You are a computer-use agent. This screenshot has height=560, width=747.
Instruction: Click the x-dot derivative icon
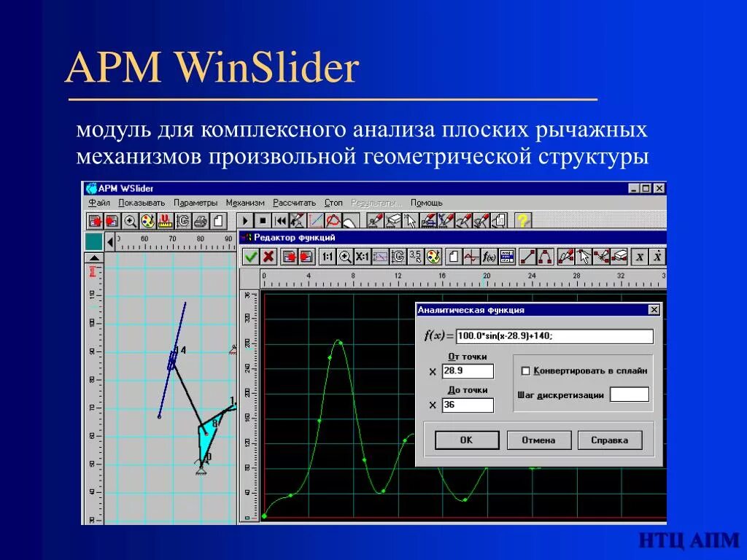657,257
